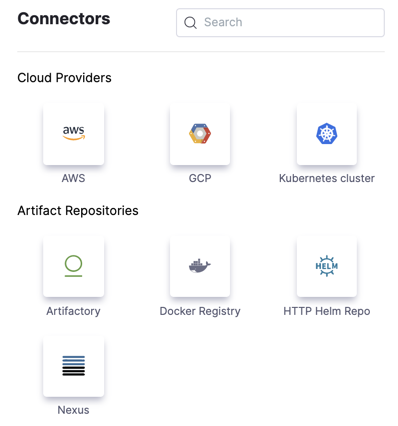Select the AWS connector icon
The height and width of the screenshot is (426, 398).
pos(73,133)
